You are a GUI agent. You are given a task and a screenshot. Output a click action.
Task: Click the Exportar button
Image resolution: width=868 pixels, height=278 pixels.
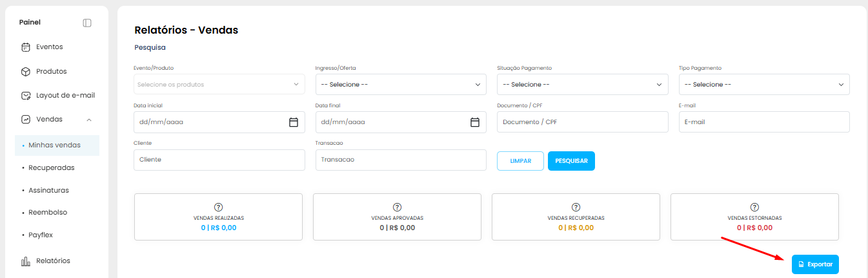pyautogui.click(x=815, y=264)
